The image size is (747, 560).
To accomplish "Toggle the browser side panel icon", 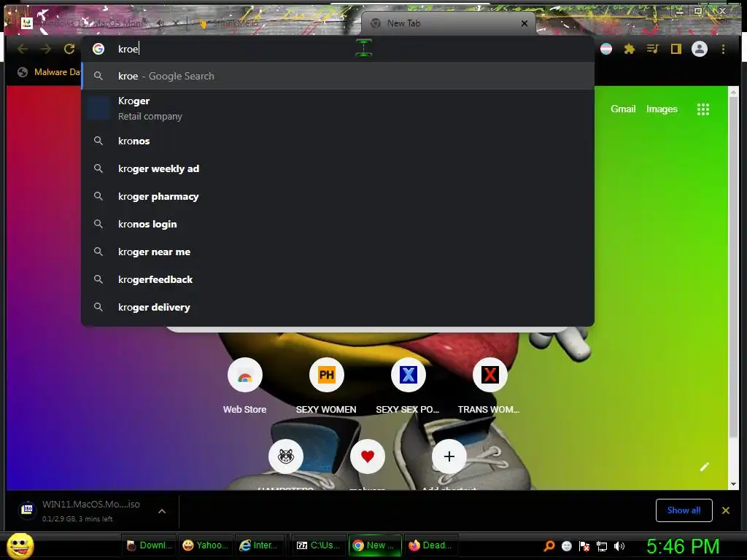I will tap(676, 49).
